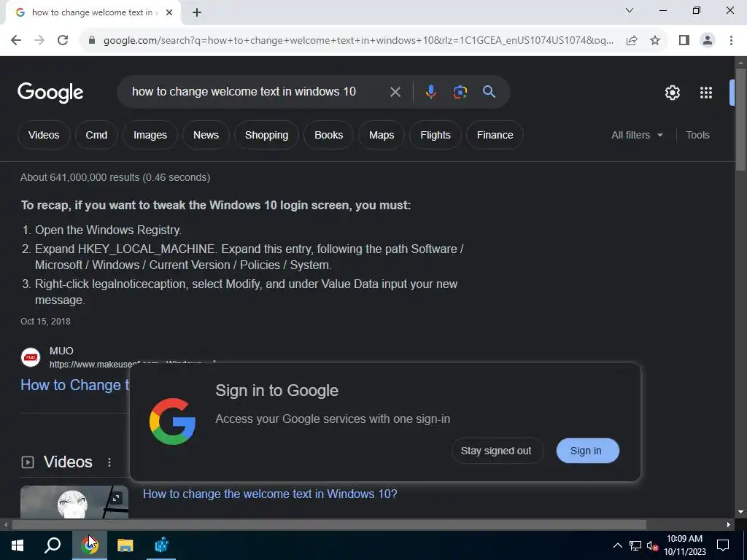Screen dimensions: 747x560
Task: Open Chrome's three-dot menu
Action: tap(731, 40)
